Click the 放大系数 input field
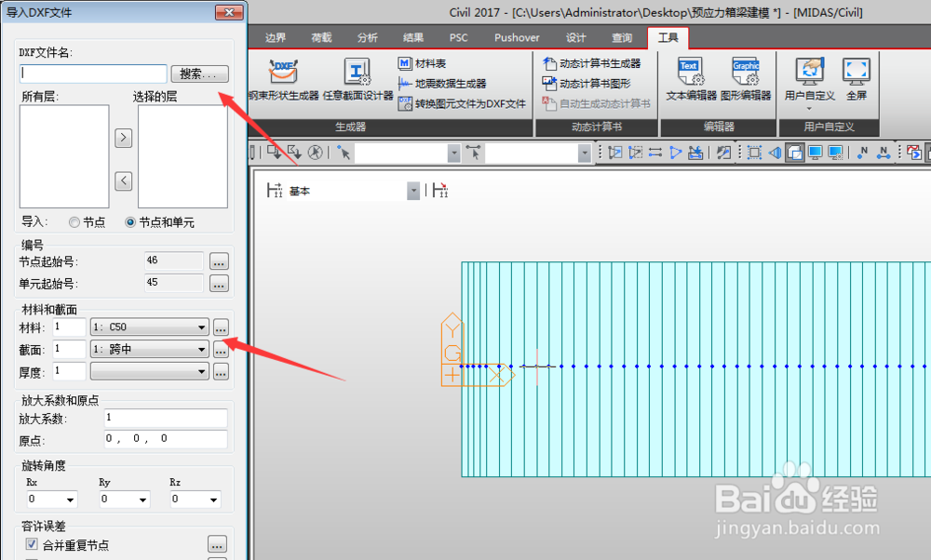 (166, 418)
